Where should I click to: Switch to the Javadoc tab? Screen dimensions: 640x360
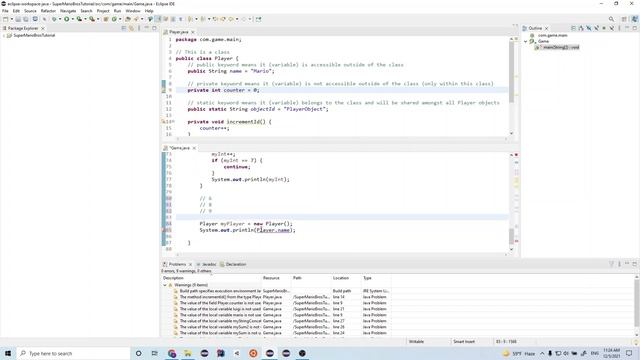(x=207, y=264)
